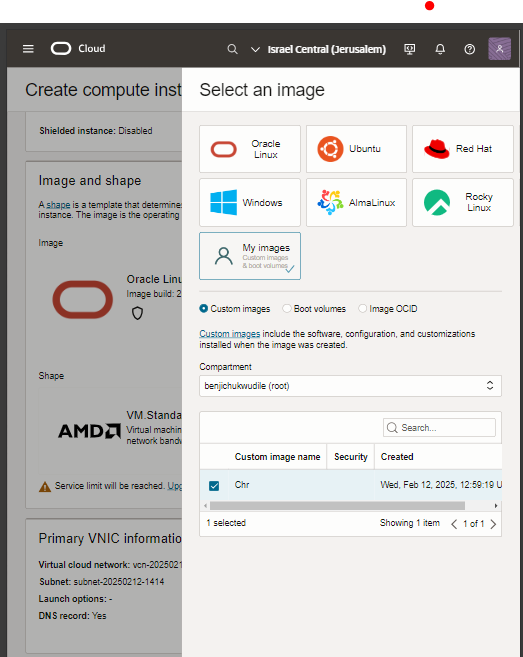This screenshot has width=523, height=657.
Task: Choose the Red Hat image tile
Action: tap(463, 149)
